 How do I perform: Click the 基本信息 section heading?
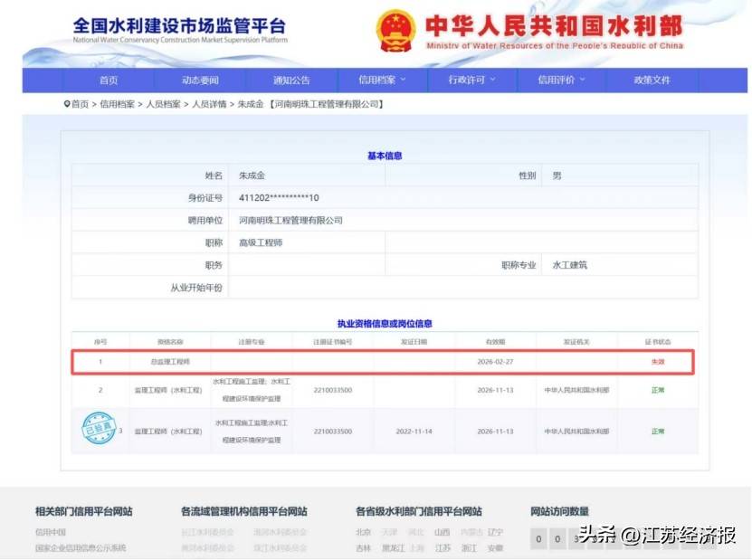coord(385,156)
